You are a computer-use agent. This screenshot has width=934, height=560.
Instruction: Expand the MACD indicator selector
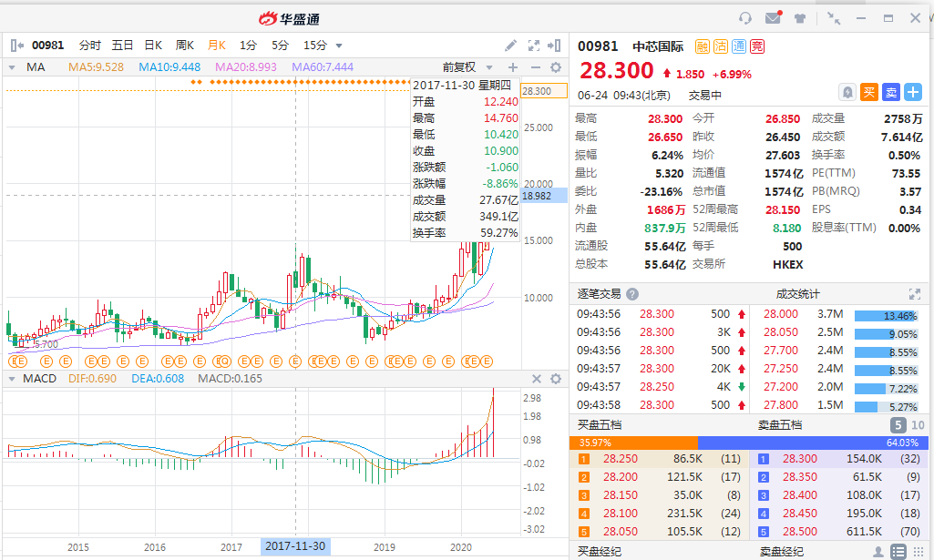click(11, 379)
